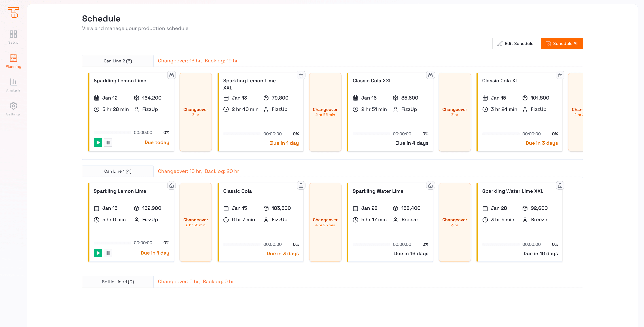The height and width of the screenshot is (327, 644).
Task: Select the Planning calendar icon in sidebar
Action: click(x=13, y=58)
